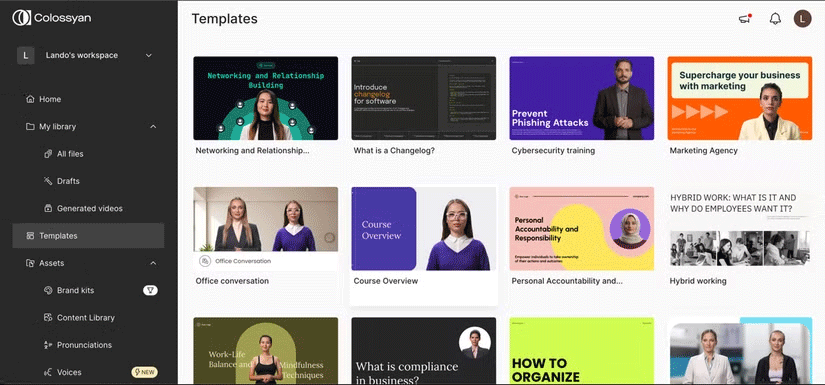This screenshot has width=825, height=385.
Task: Click the Pronunciations icon in sidebar
Action: click(48, 345)
